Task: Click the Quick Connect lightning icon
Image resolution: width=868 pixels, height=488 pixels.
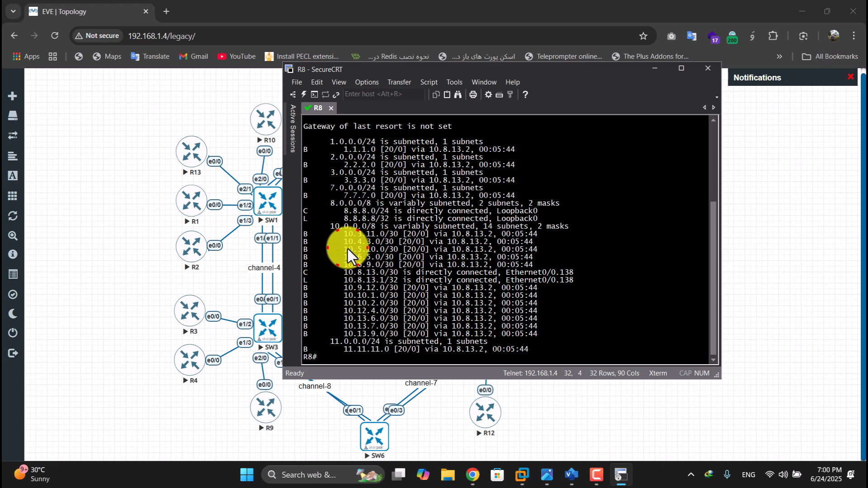Action: click(304, 94)
